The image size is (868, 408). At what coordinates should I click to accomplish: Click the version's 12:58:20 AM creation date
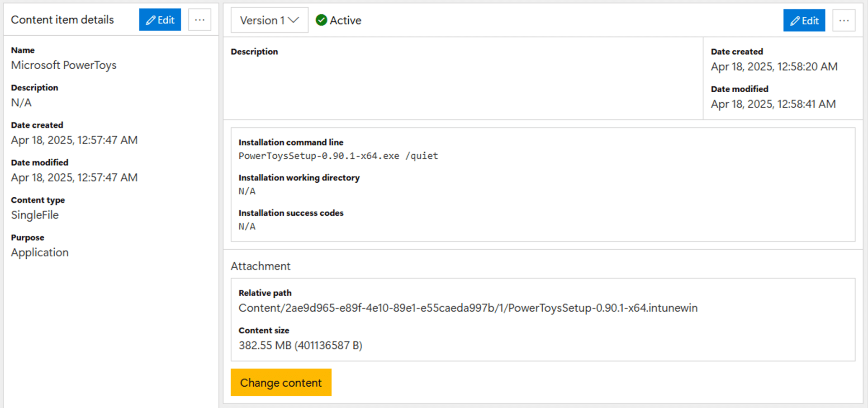click(x=774, y=67)
